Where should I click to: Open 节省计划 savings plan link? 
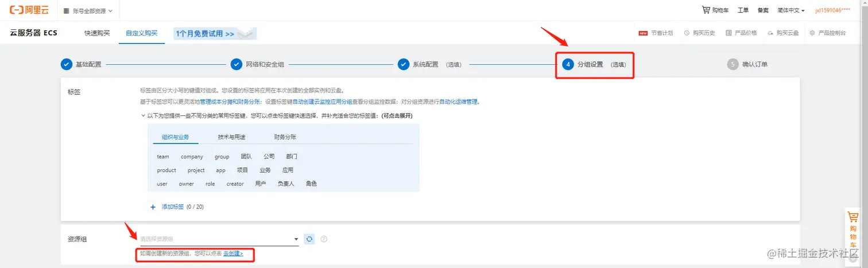pyautogui.click(x=662, y=33)
